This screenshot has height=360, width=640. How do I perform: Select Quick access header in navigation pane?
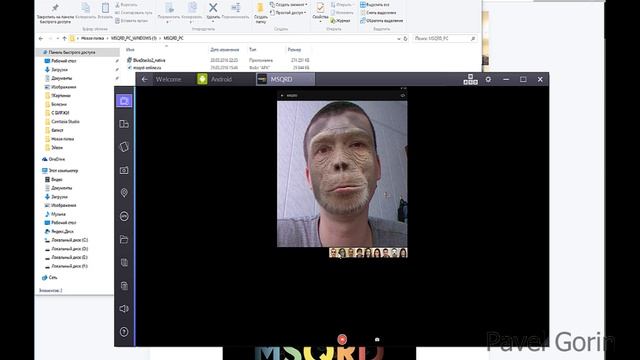(71, 52)
